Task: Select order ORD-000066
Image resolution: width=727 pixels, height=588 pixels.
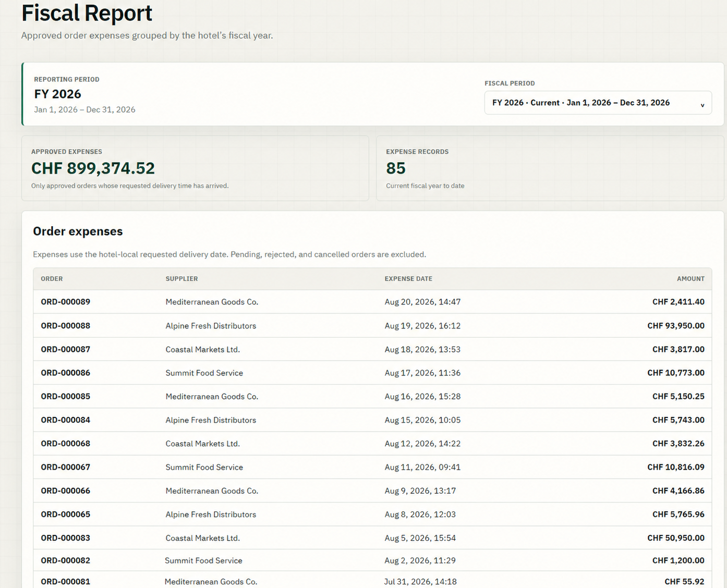Action: [65, 491]
